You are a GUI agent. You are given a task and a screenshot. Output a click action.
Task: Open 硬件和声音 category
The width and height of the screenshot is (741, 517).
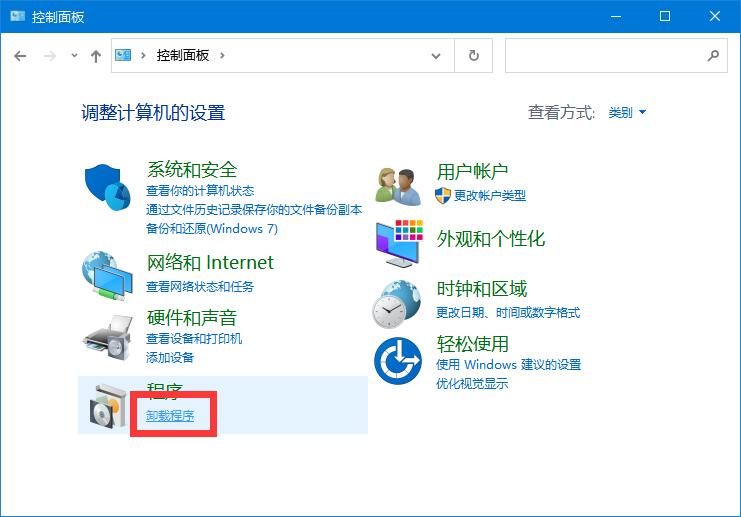pos(192,318)
